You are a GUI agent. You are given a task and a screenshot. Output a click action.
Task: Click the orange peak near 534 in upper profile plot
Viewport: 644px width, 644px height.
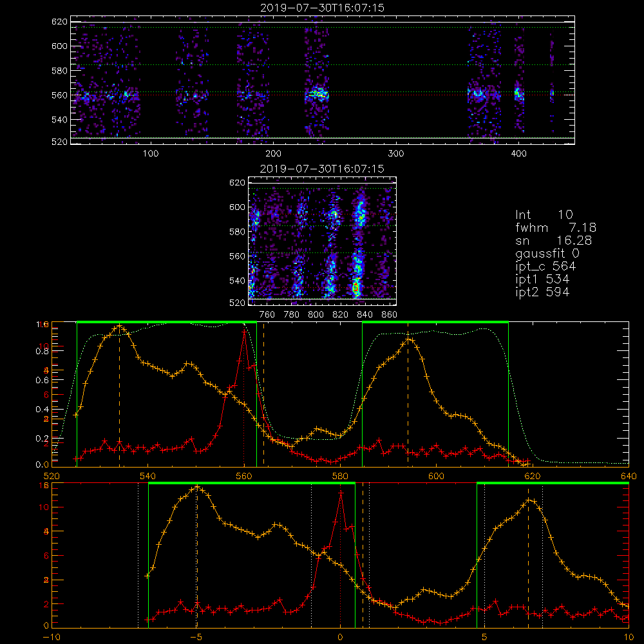[x=120, y=327]
